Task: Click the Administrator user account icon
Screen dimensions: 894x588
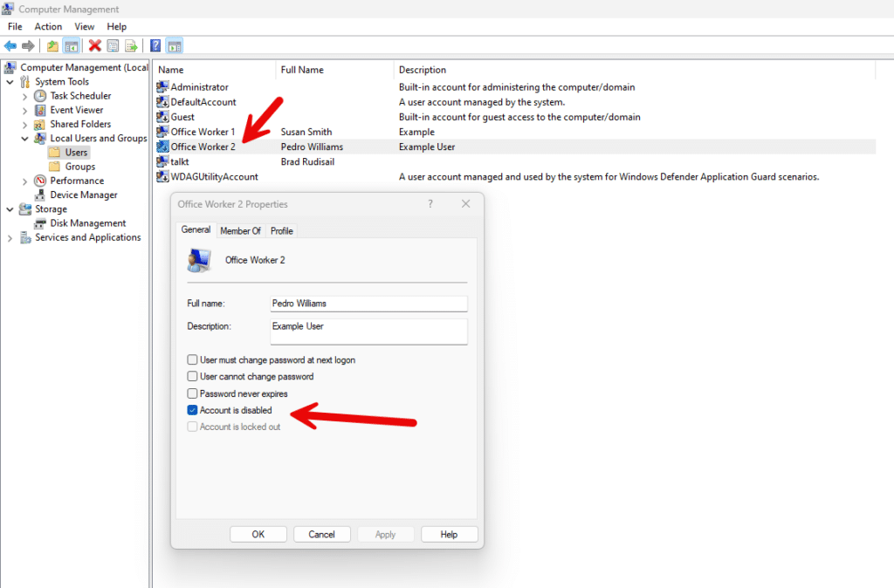Action: pos(162,86)
